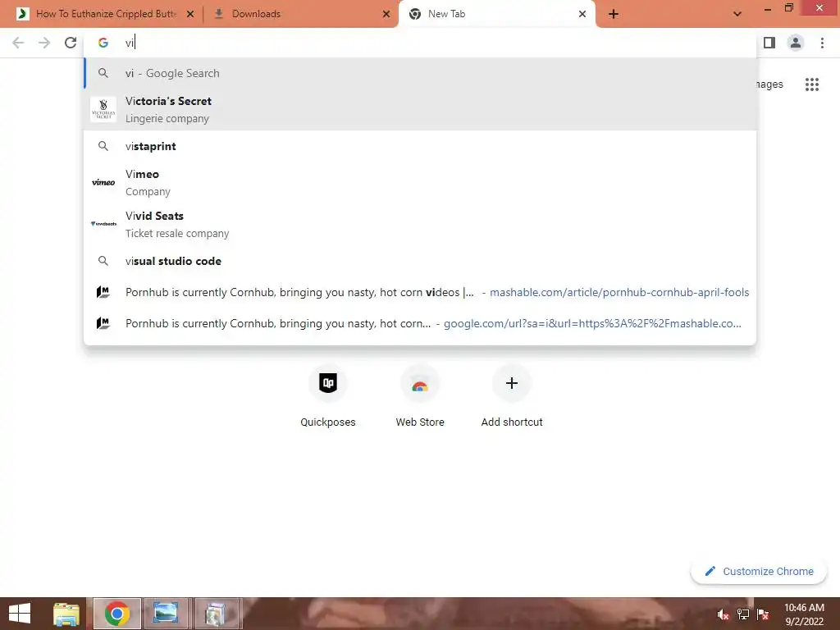Select the New Tab tab
Viewport: 840px width, 630px height.
pos(496,14)
